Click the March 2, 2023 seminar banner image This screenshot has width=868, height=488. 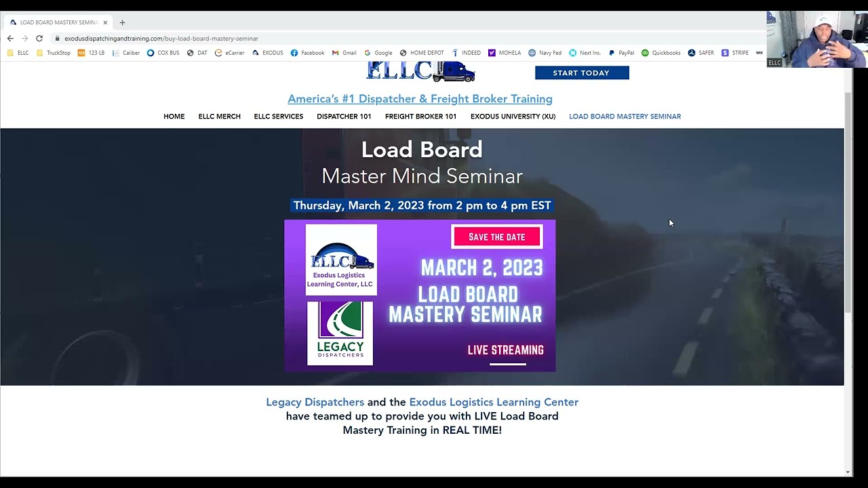(420, 296)
